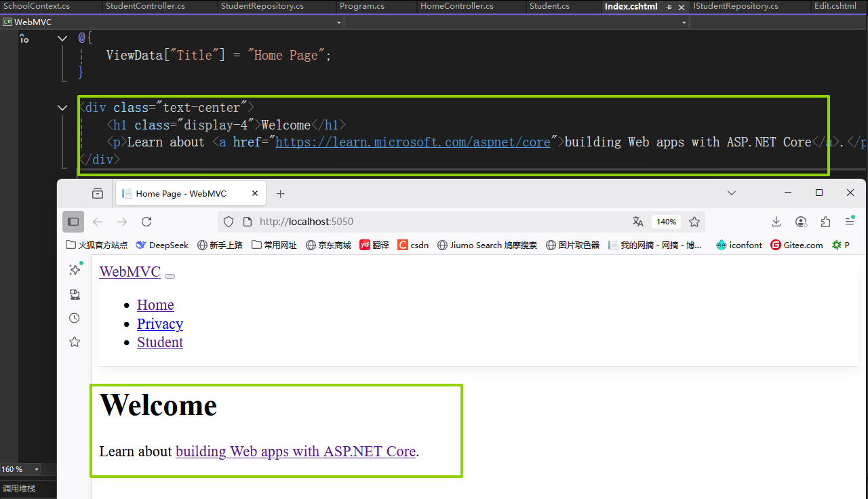This screenshot has height=499, width=868.
Task: Open the StudentRepository.cs tab
Action: coord(262,6)
